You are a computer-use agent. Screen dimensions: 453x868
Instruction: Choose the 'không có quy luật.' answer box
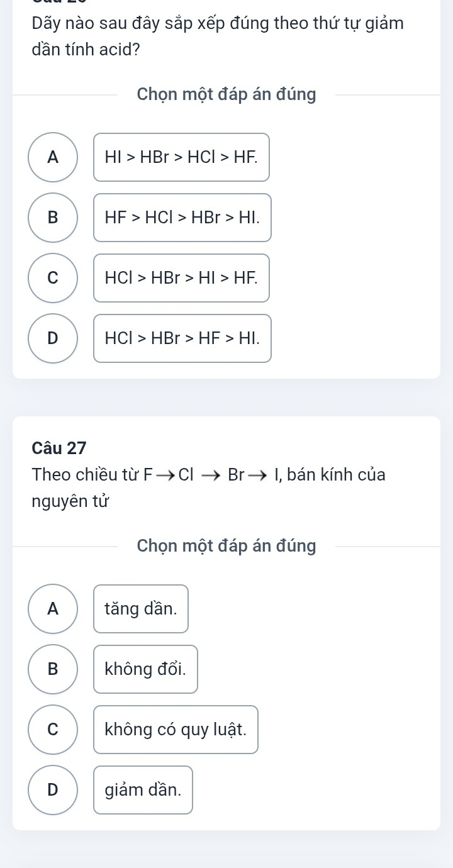tap(176, 730)
